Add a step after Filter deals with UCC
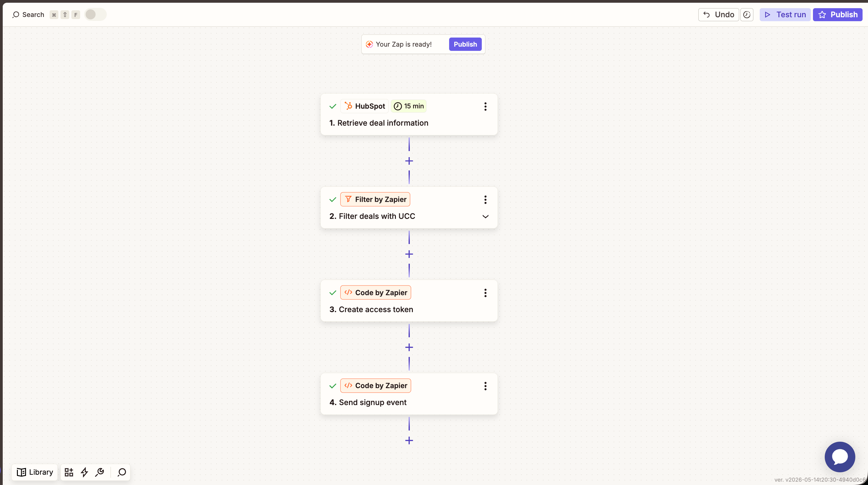 409,254
